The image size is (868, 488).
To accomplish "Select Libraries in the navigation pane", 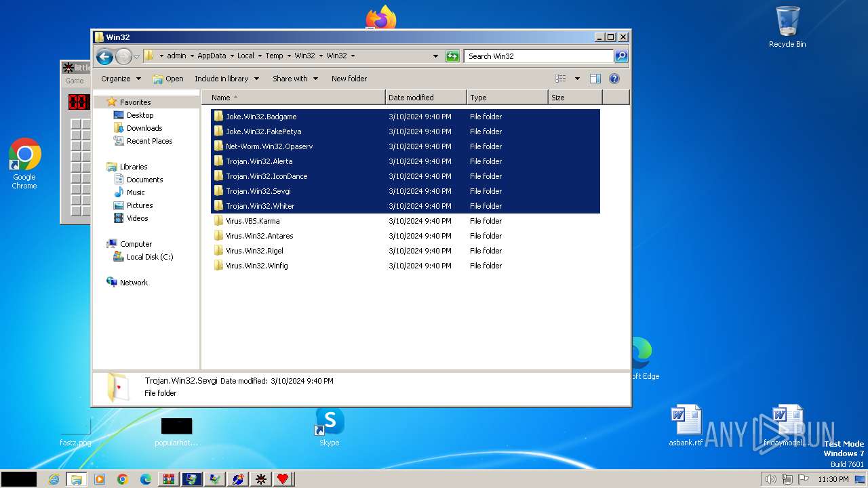I will coord(134,167).
